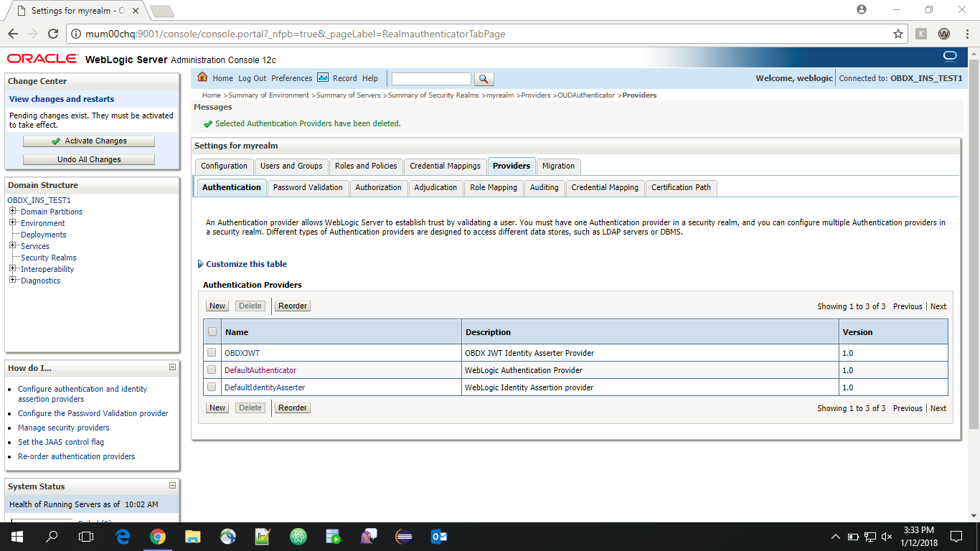This screenshot has height=551, width=980.
Task: Open Pidgin messenger from the taskbar
Action: tap(369, 537)
